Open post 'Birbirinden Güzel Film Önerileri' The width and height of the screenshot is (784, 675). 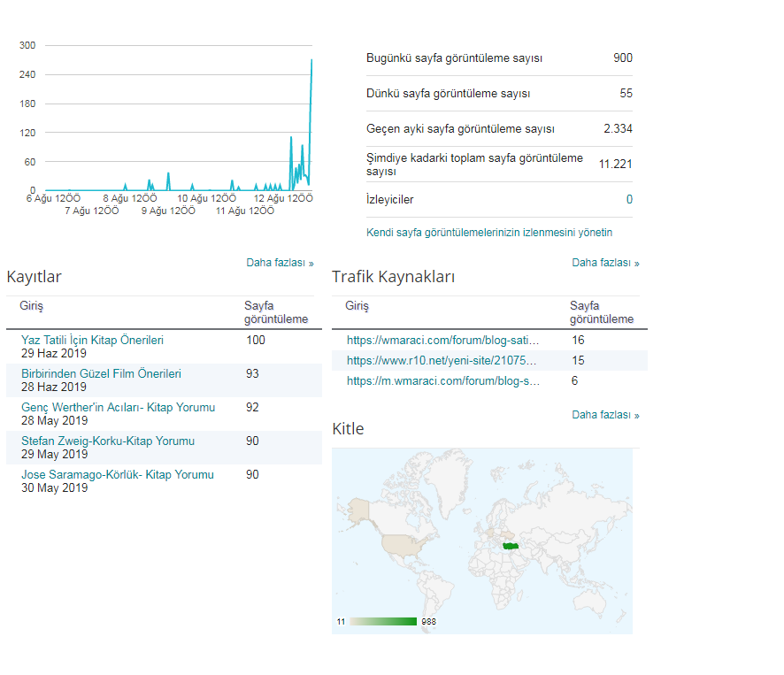pos(101,373)
